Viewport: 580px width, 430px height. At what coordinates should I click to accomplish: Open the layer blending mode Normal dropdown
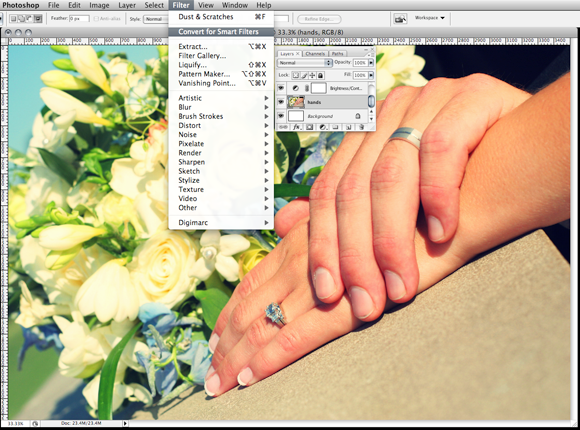305,63
